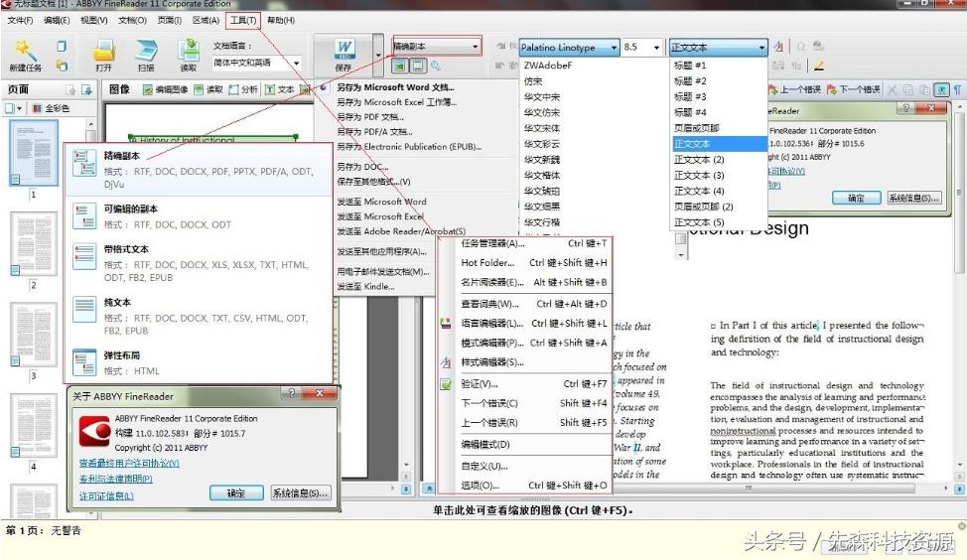Click the 读取 document icon in main toolbar
This screenshot has width=967, height=560.
pos(188,51)
